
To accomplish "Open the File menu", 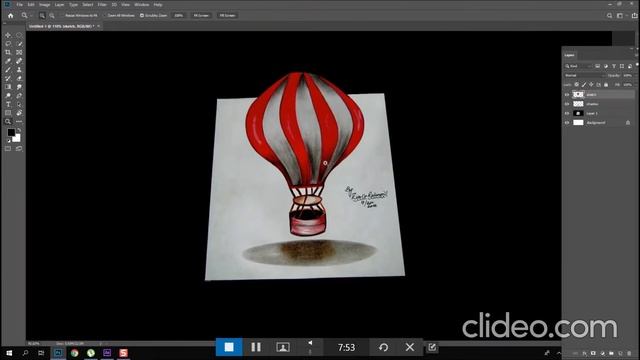I will point(20,4).
